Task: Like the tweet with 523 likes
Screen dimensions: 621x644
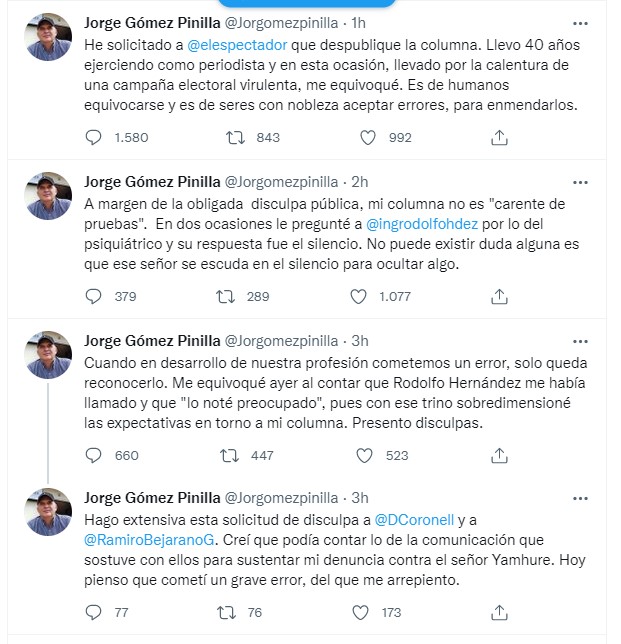Action: click(366, 455)
